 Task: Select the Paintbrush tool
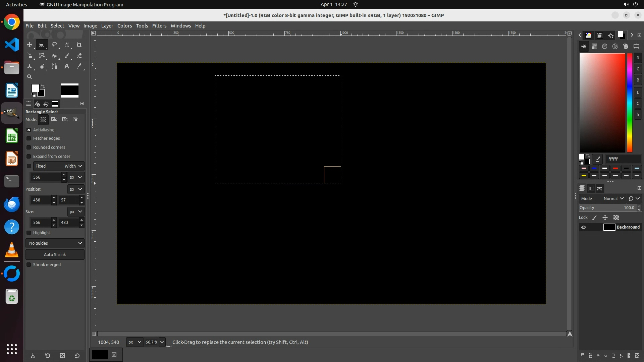click(x=67, y=56)
